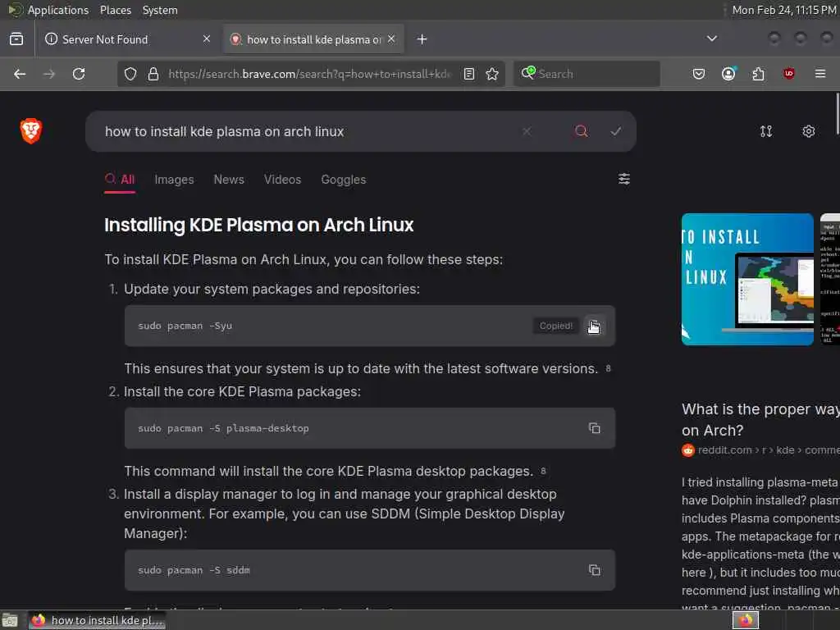Click the page vertical scrollbar
Screen dimensions: 840x630
[837, 113]
